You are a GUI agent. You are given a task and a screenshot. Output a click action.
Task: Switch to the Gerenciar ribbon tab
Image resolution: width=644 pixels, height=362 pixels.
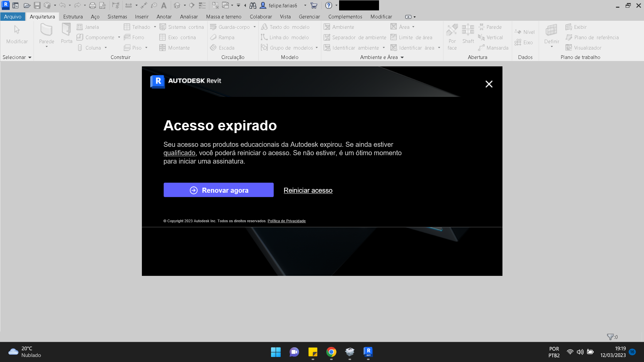[309, 16]
